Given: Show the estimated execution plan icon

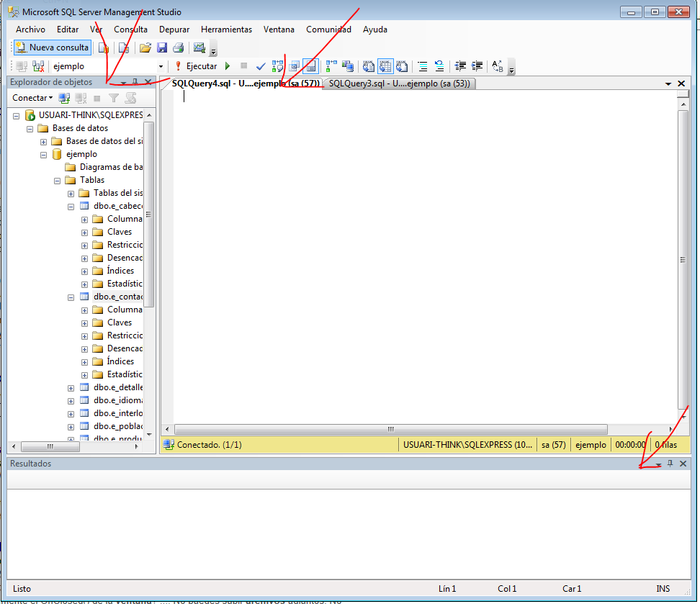Looking at the screenshot, I should click(277, 66).
